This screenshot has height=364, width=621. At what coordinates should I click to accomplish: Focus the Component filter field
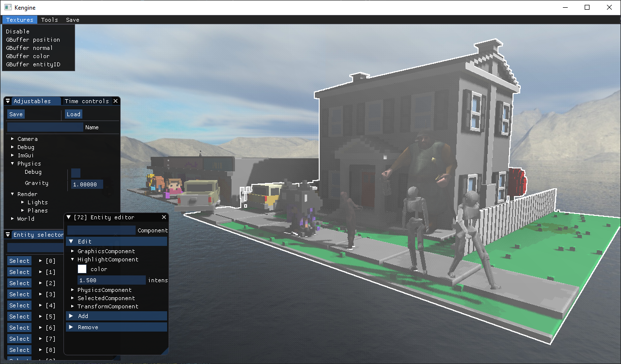point(101,230)
